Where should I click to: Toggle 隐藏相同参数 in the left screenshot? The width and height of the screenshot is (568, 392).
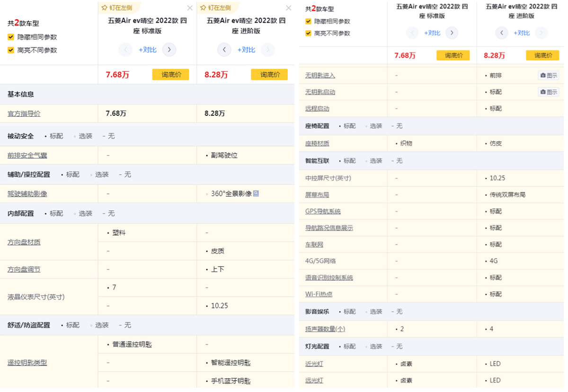point(11,37)
